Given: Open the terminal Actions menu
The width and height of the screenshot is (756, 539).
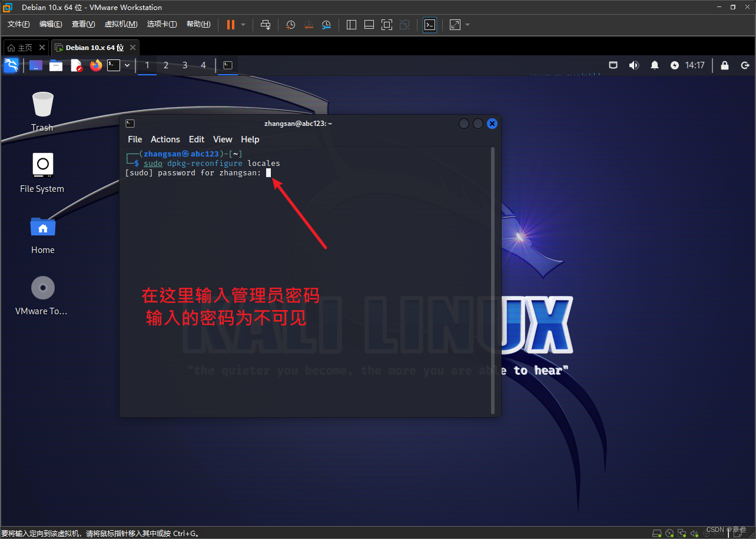Looking at the screenshot, I should (165, 139).
